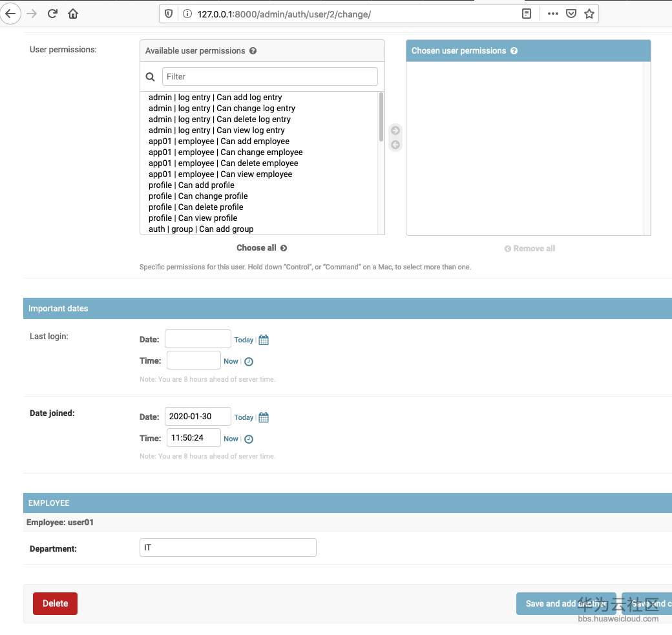Open the browser home page
The image size is (672, 635).
coord(73,14)
